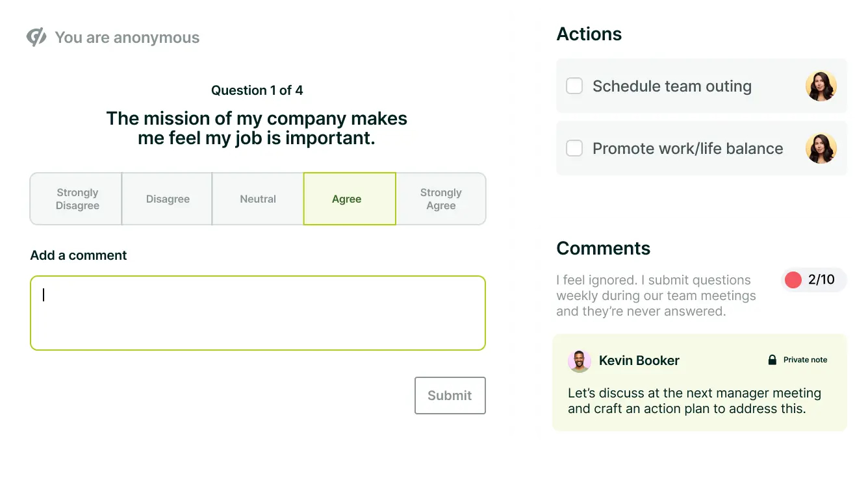Click the lock icon beside Private note
Image resolution: width=868 pixels, height=478 pixels.
(x=772, y=360)
